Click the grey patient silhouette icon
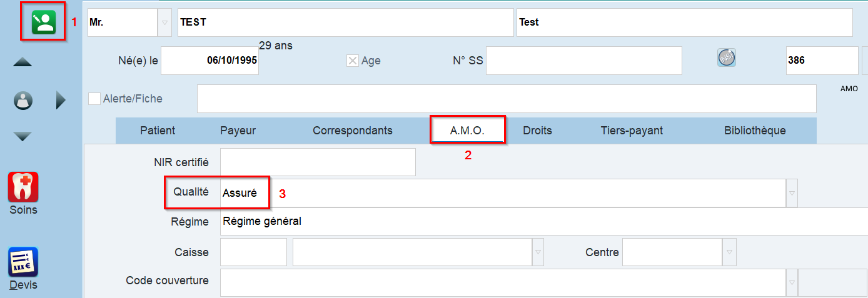 (23, 100)
